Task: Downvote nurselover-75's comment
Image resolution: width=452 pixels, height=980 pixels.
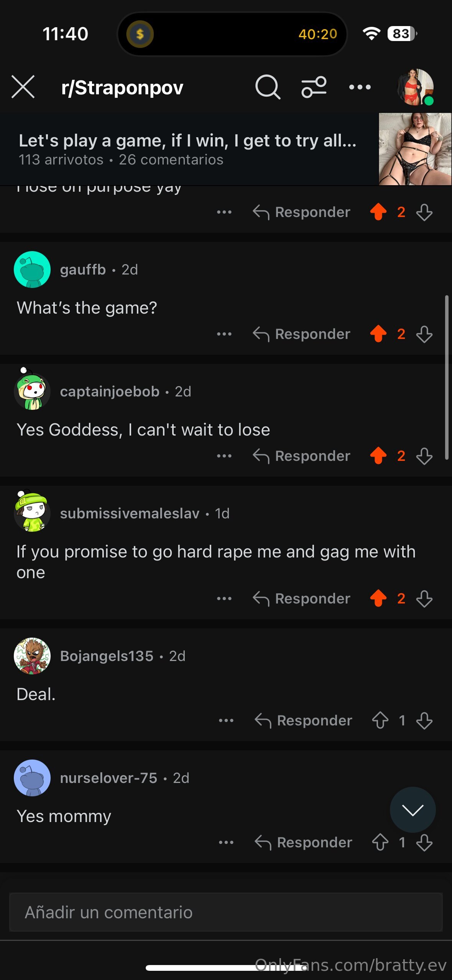Action: pos(424,842)
